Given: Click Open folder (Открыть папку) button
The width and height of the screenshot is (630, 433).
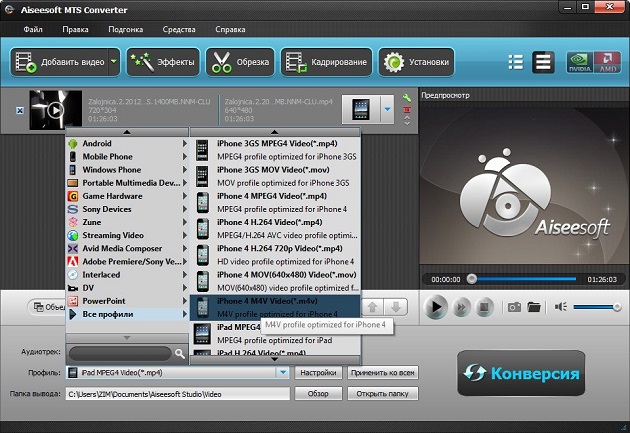Looking at the screenshot, I should 382,394.
